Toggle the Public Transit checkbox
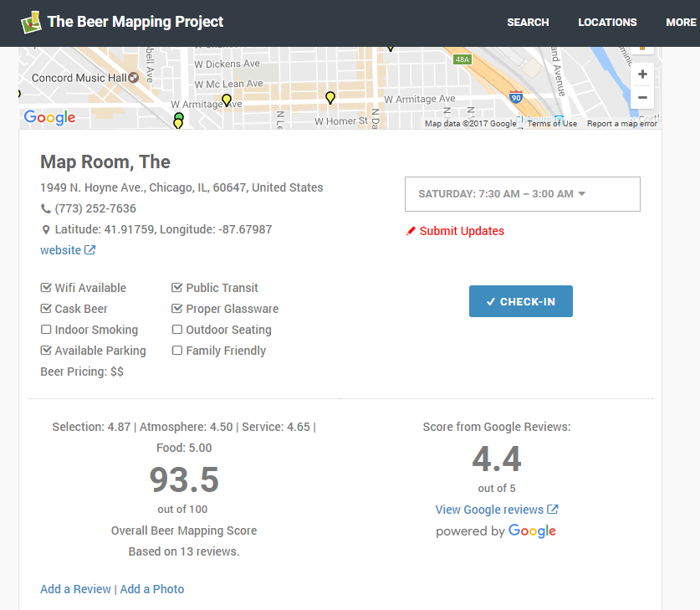700x610 pixels. pyautogui.click(x=176, y=288)
